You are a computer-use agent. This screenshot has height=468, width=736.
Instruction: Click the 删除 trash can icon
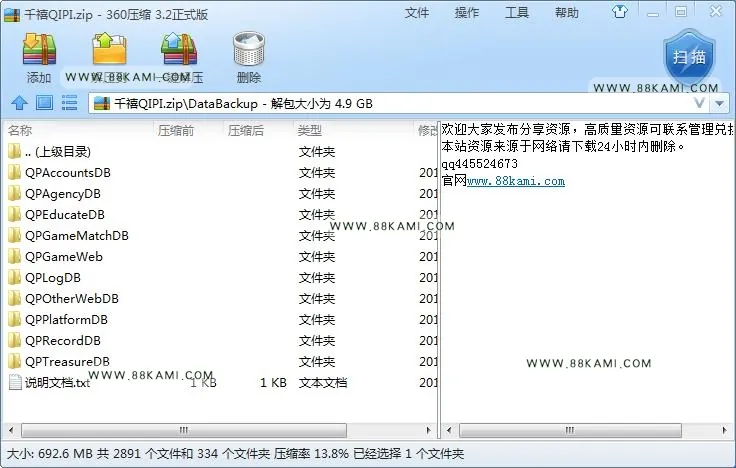[x=249, y=48]
